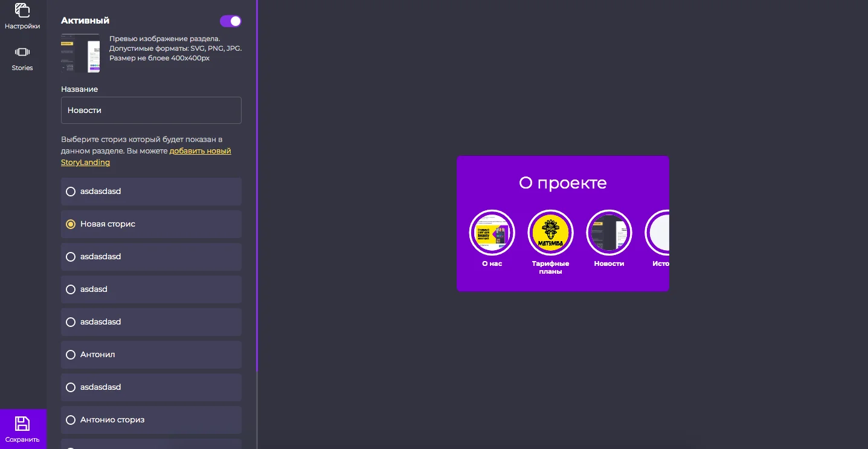The width and height of the screenshot is (868, 449).
Task: Toggle the Активный switch off
Action: tap(230, 21)
